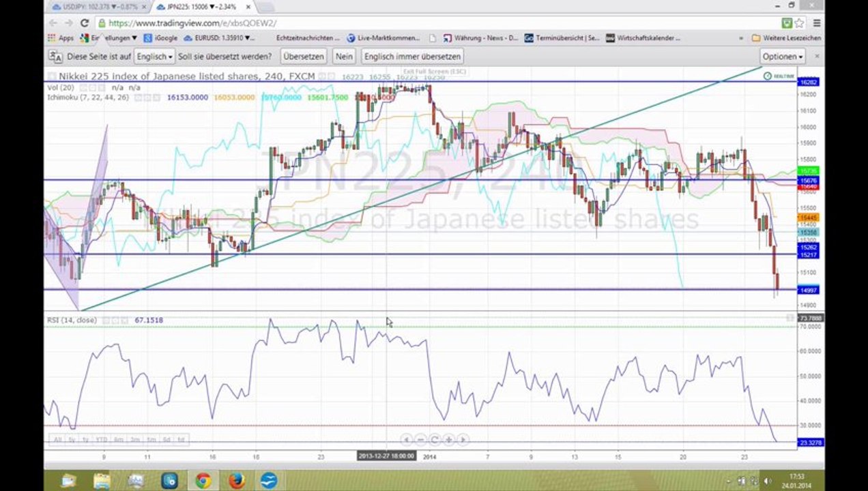Close the USDJPY tab

(x=144, y=6)
